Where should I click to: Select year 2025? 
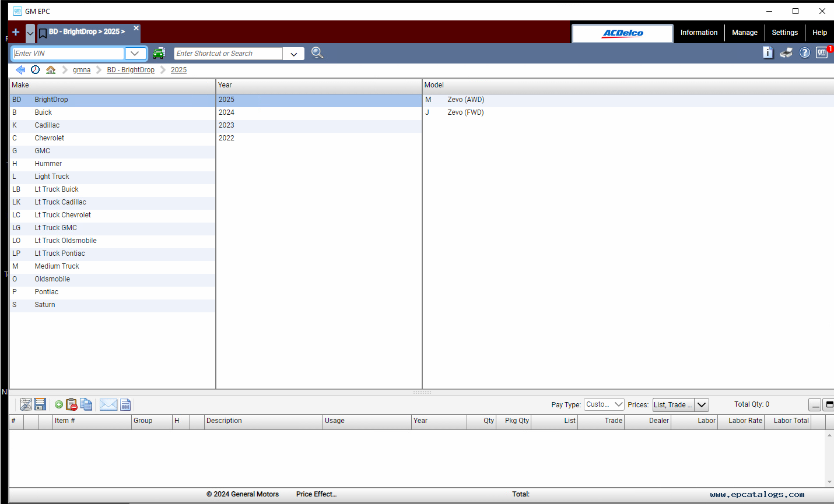319,100
